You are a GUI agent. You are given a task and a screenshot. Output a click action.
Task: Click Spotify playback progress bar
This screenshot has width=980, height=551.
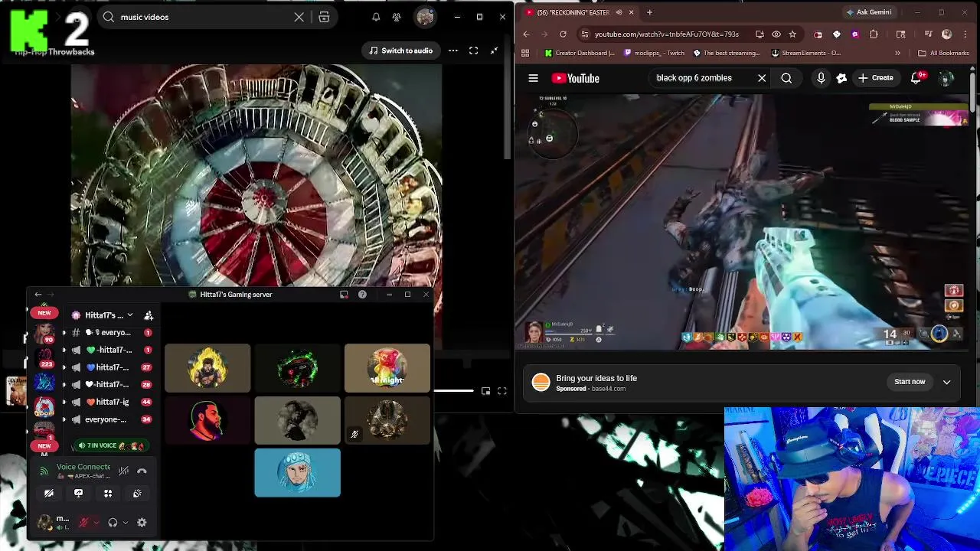453,391
